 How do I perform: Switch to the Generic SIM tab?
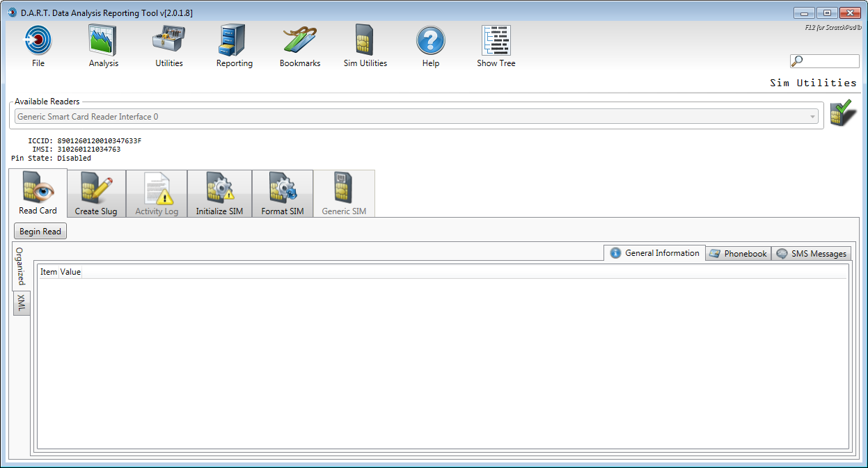tap(344, 193)
